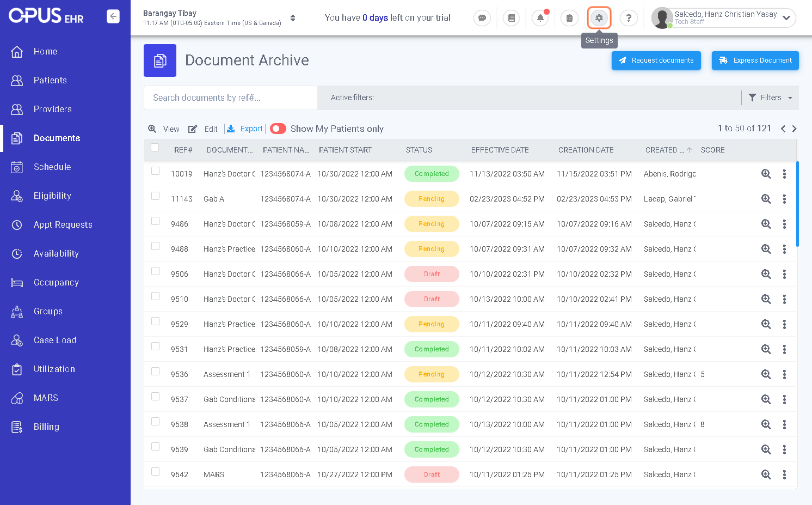812x505 pixels.
Task: Check the box for document 9537
Action: pyautogui.click(x=155, y=397)
